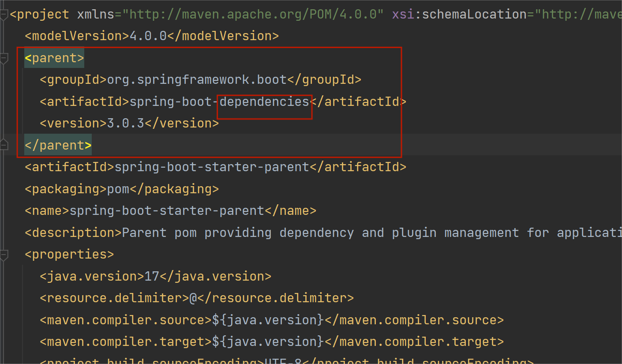Click the fold marker at closing parent tag

coord(4,145)
